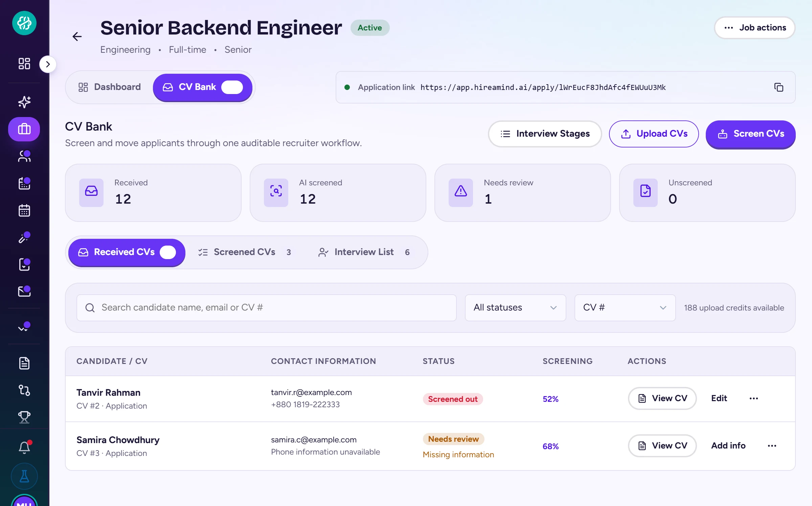Open the candidates people icon in sidebar
Screen dimensions: 812x506
tap(24, 156)
